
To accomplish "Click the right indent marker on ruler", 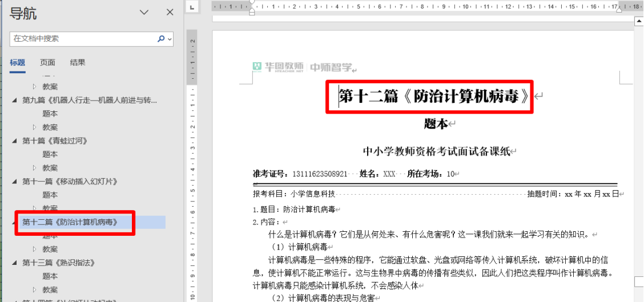I will [x=619, y=10].
